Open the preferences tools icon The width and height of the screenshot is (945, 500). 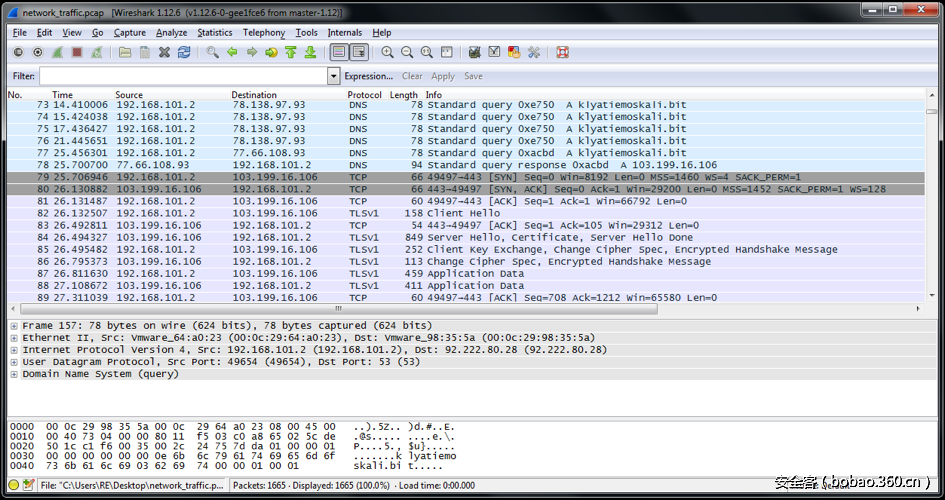(534, 52)
